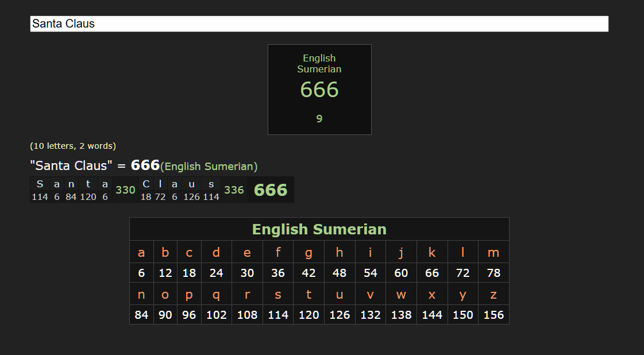Screen dimensions: 644x355
Task: Click letter w in the cipher chart
Action: tap(401, 294)
